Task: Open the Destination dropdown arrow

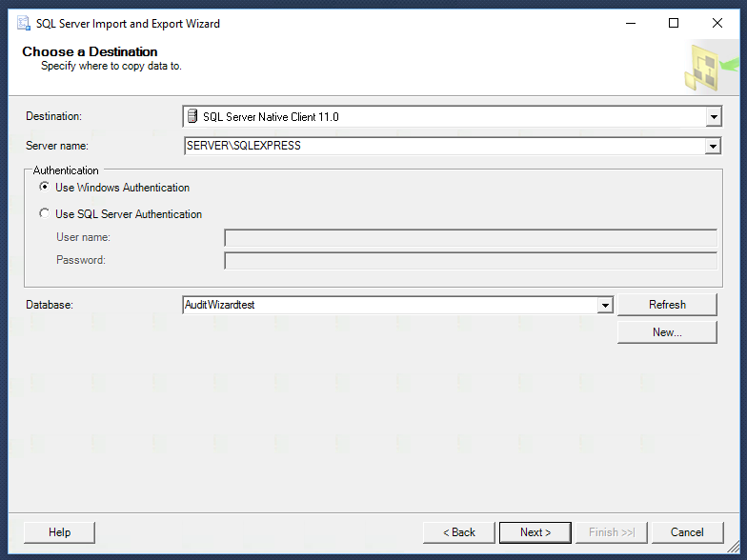Action: (713, 116)
